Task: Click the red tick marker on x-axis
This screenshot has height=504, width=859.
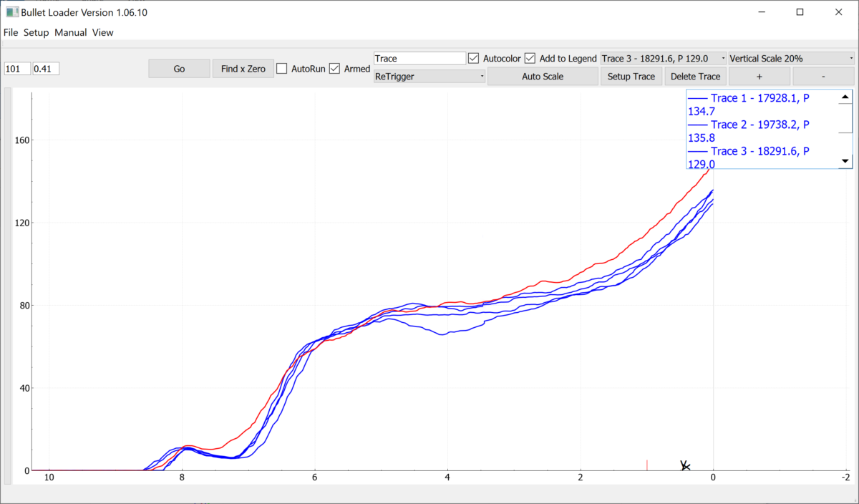Action: coord(647,465)
